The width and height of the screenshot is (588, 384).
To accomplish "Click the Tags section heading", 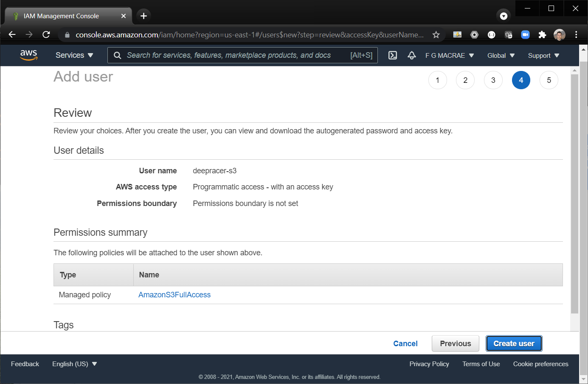I will click(63, 325).
